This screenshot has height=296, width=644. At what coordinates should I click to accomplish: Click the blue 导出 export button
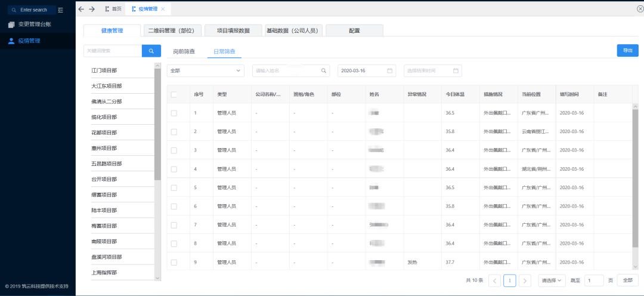pos(627,51)
